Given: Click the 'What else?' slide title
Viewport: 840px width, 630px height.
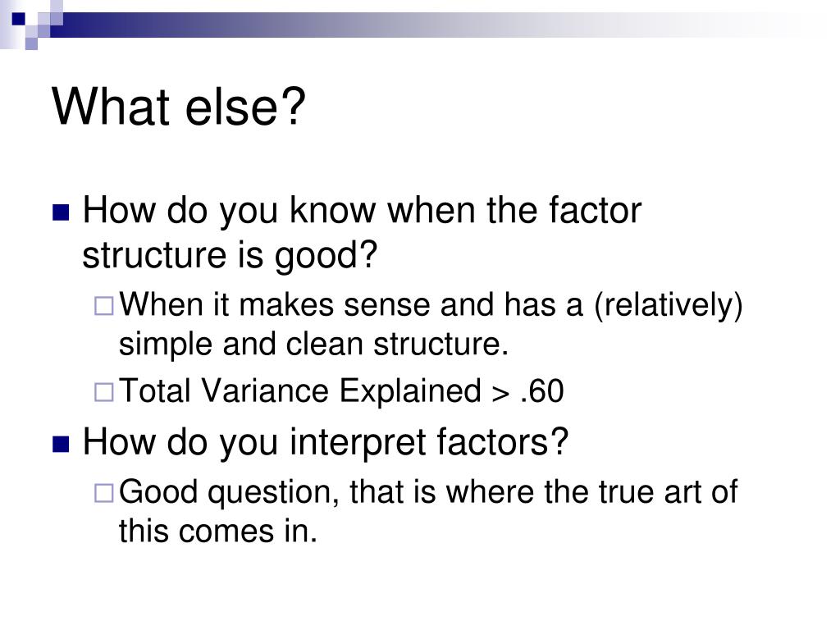Looking at the screenshot, I should click(178, 107).
